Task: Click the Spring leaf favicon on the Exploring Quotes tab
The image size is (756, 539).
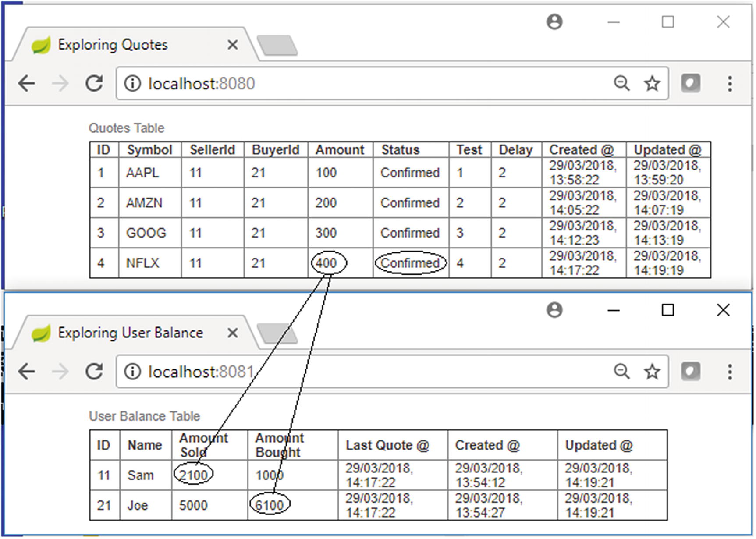Action: (x=41, y=45)
